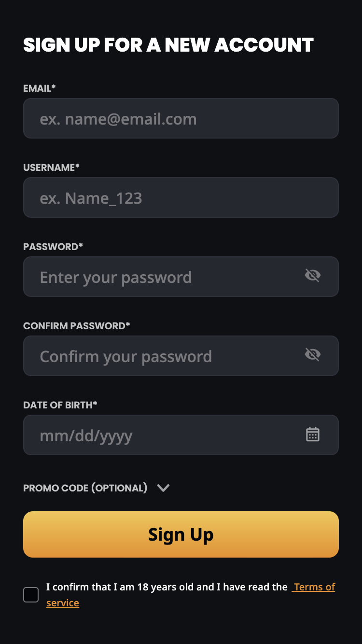Screen dimensions: 362x644
Task: Select the mm/dd/yyyy date of birth field
Action: (x=181, y=435)
